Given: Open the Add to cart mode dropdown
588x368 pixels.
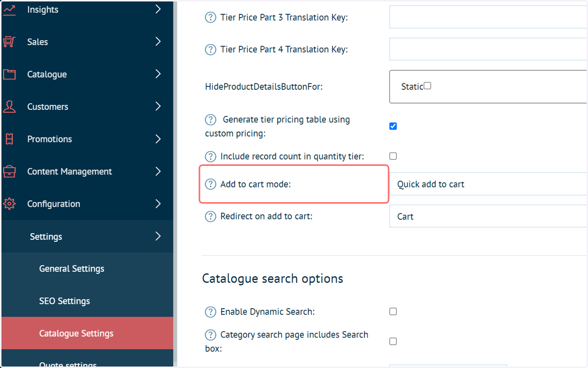Looking at the screenshot, I should (489, 184).
